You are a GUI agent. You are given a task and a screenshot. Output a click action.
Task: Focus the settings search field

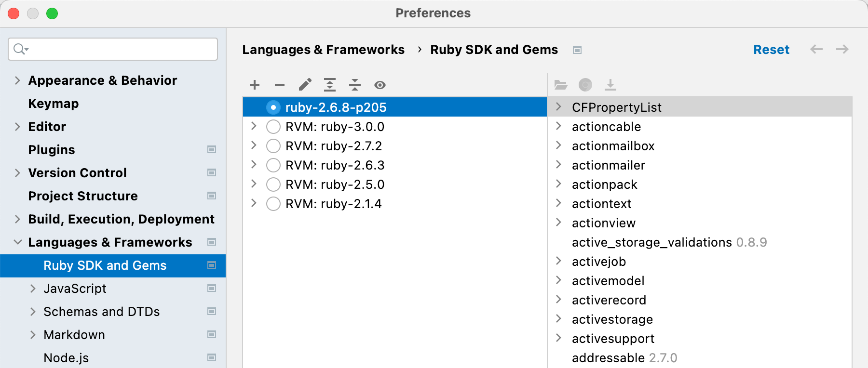(113, 49)
